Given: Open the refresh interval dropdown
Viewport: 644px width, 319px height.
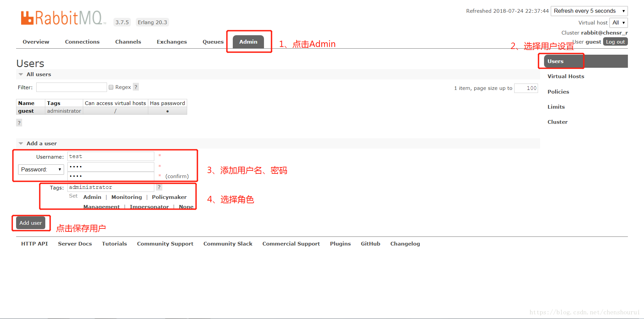Looking at the screenshot, I should pyautogui.click(x=589, y=11).
